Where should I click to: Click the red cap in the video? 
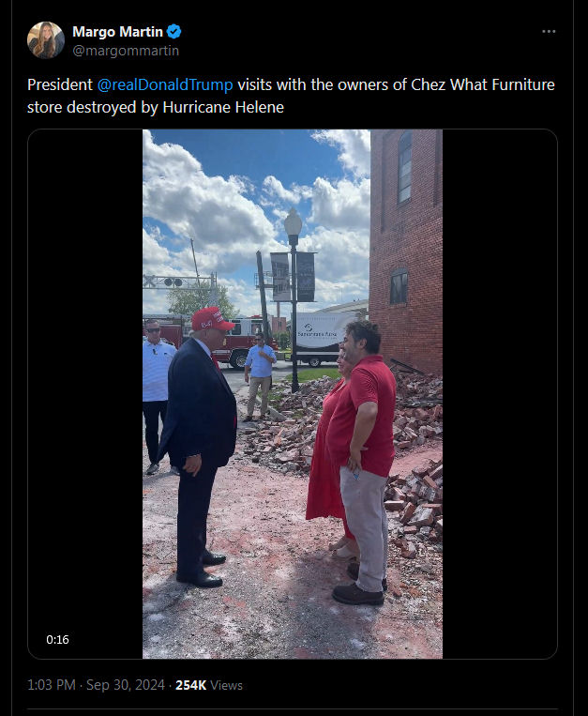tap(212, 319)
